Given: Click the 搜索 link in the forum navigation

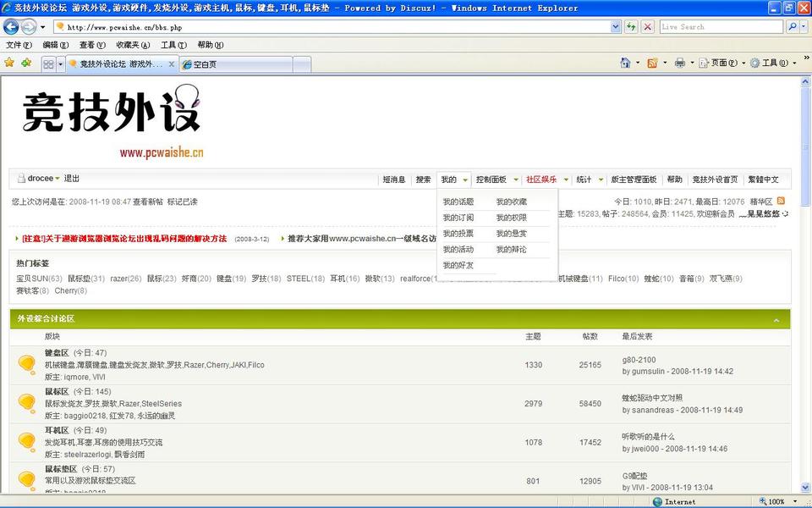Looking at the screenshot, I should 423,179.
